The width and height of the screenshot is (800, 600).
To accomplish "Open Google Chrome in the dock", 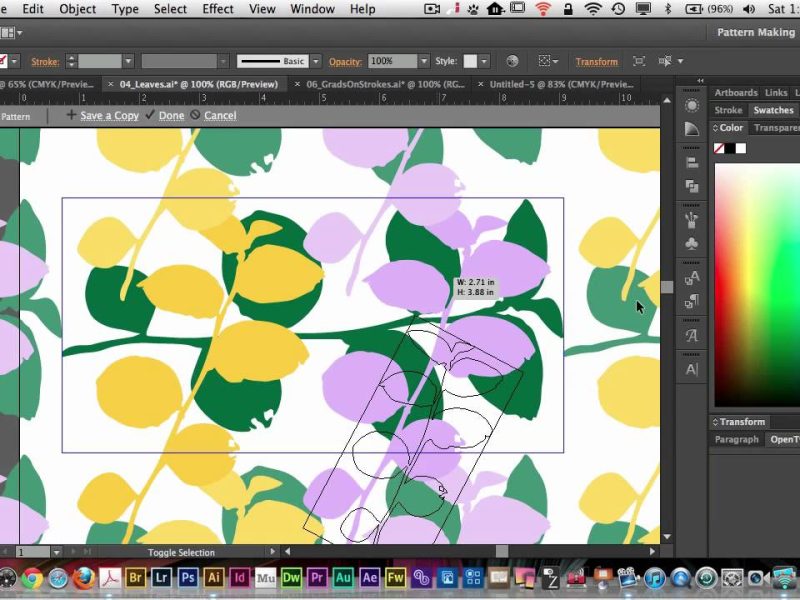I will [32, 579].
